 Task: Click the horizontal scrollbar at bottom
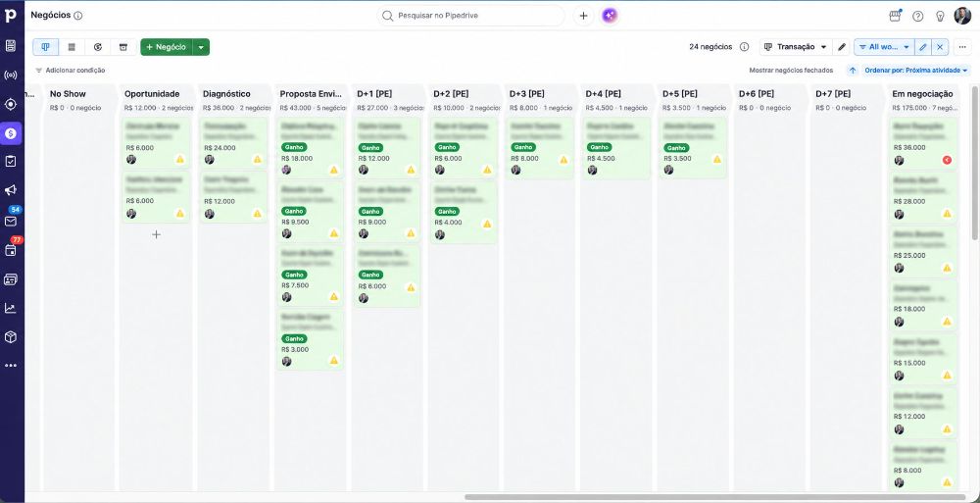coord(716,497)
